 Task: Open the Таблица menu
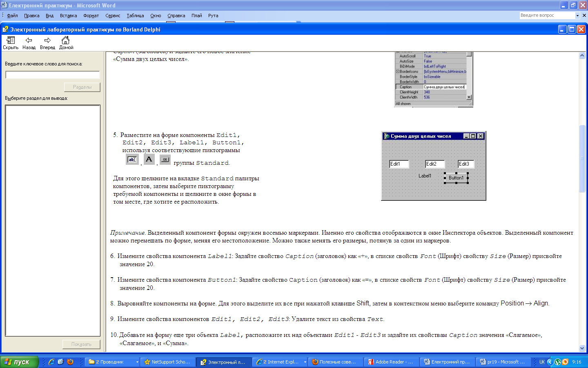point(135,16)
